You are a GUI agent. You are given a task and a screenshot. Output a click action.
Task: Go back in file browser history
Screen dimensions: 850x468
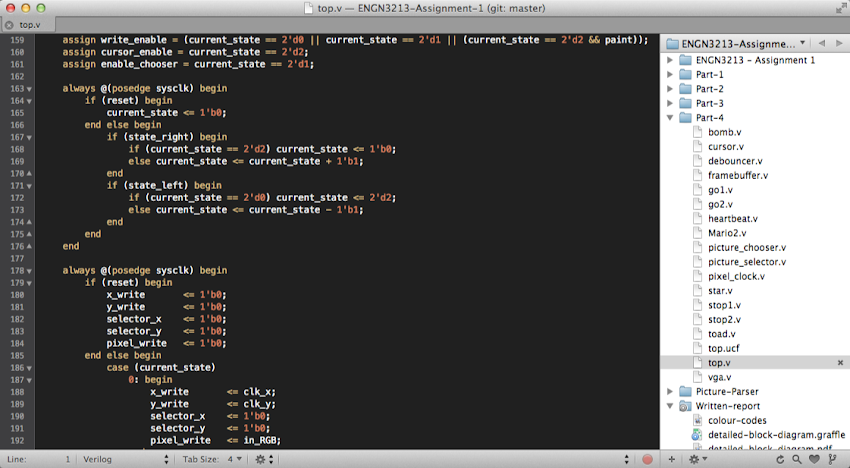822,43
